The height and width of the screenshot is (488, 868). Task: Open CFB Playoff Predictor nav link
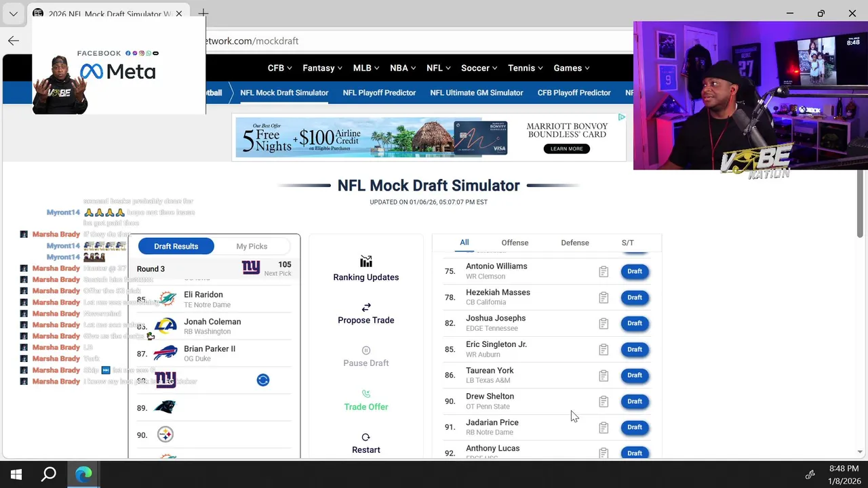coord(574,93)
